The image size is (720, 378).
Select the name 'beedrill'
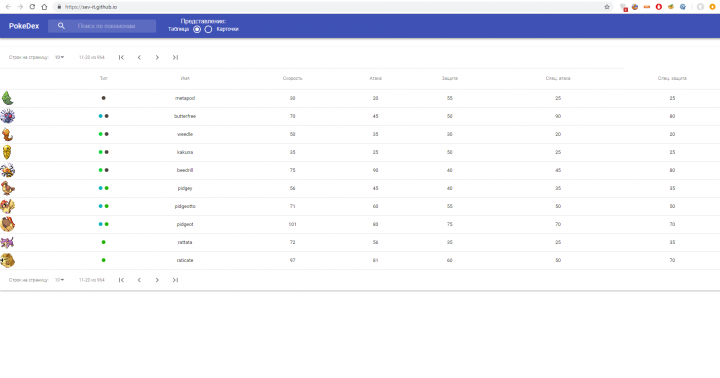coord(185,170)
